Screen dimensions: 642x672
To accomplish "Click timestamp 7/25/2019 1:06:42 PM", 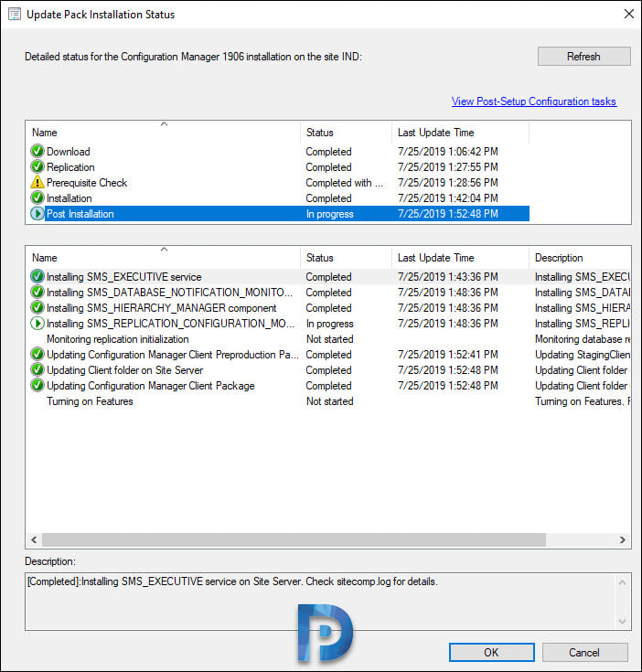I will [x=448, y=151].
